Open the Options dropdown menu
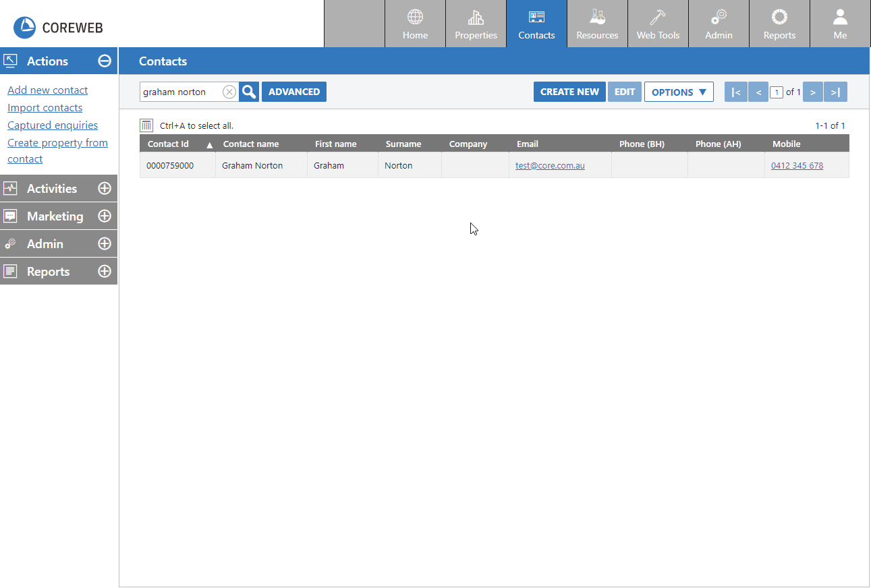871x588 pixels. (x=679, y=92)
